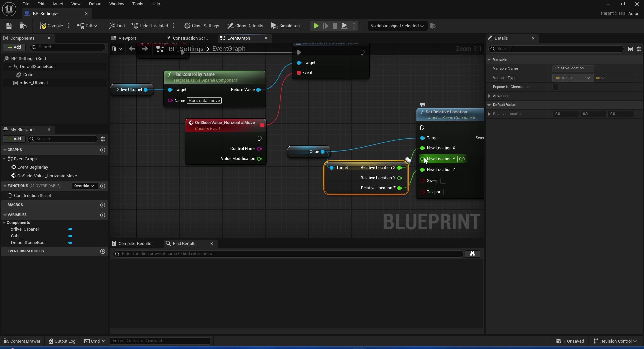Select xrlive_UIpanel in Components tree

point(34,83)
